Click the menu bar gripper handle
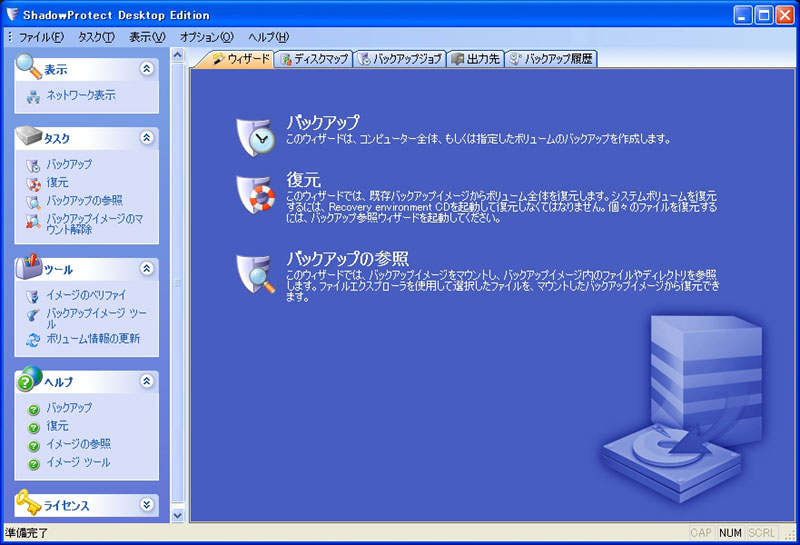 pyautogui.click(x=10, y=37)
